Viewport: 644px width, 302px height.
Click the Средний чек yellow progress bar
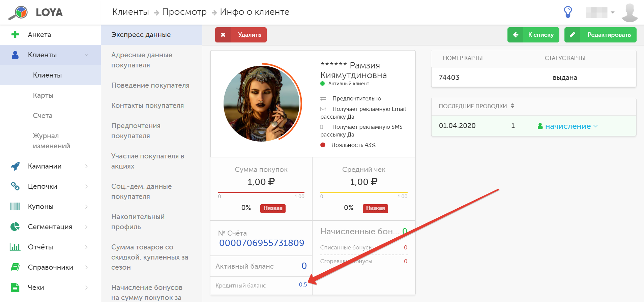(364, 192)
